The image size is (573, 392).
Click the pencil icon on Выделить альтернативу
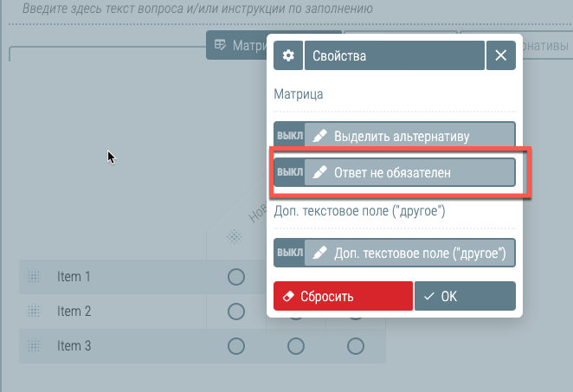[x=319, y=136]
